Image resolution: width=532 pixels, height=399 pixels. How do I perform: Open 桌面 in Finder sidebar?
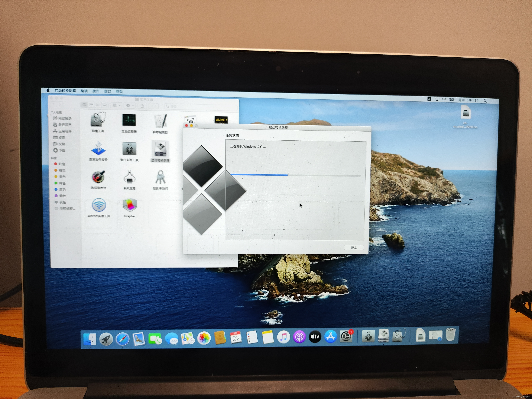tap(59, 138)
